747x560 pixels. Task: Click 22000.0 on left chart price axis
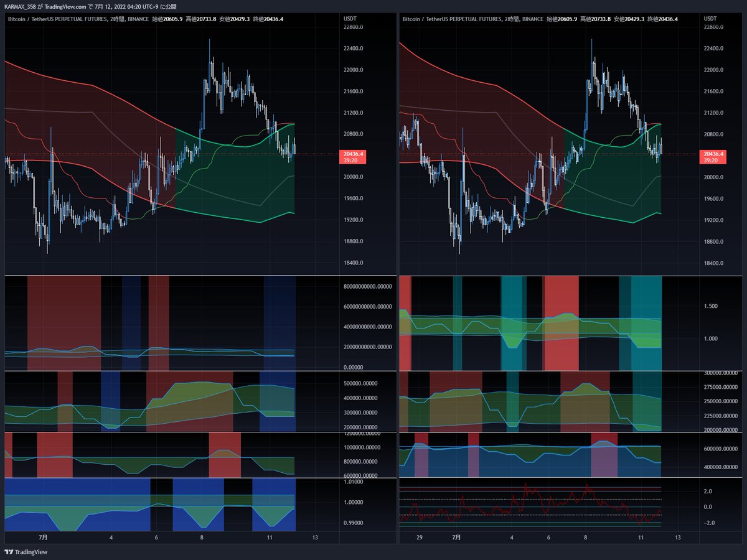tap(354, 70)
